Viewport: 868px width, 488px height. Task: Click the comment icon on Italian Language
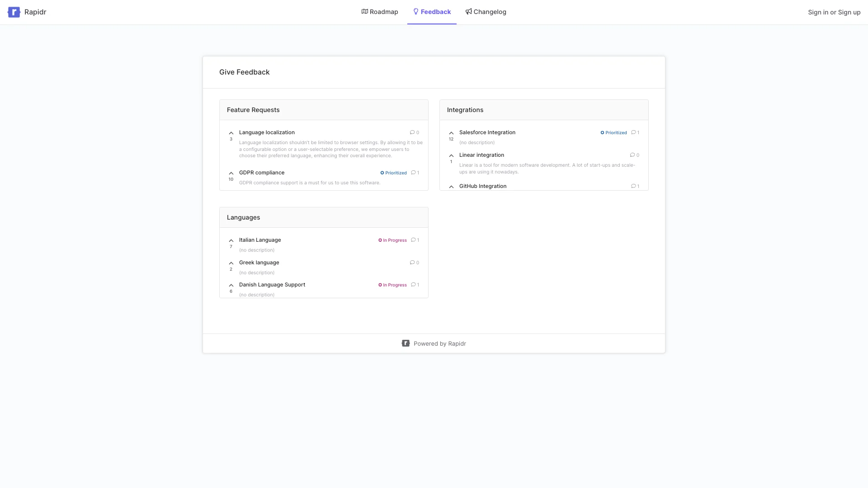[413, 240]
